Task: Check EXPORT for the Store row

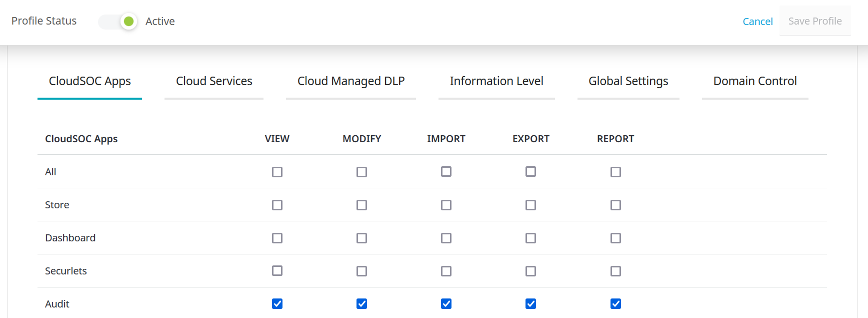Action: (x=530, y=205)
